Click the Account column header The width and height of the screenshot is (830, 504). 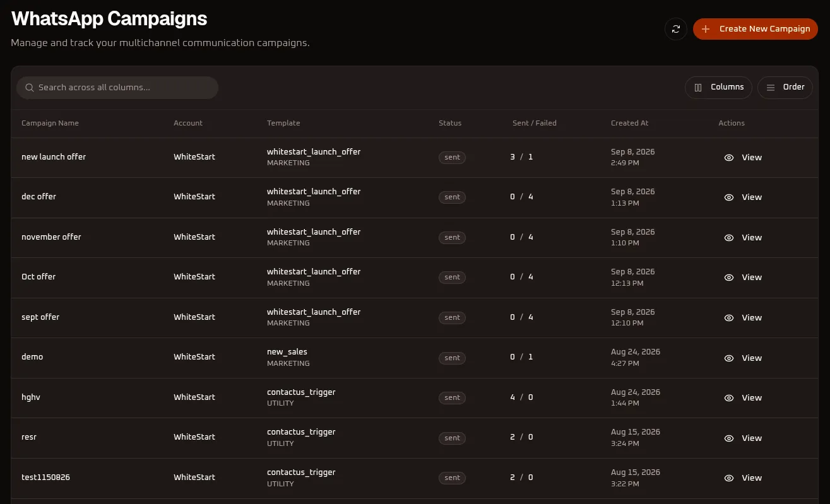tap(188, 123)
